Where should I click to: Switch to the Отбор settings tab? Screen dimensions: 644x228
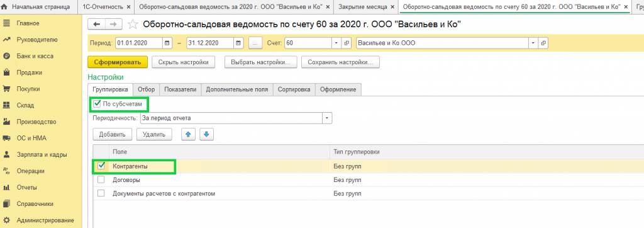pos(146,89)
